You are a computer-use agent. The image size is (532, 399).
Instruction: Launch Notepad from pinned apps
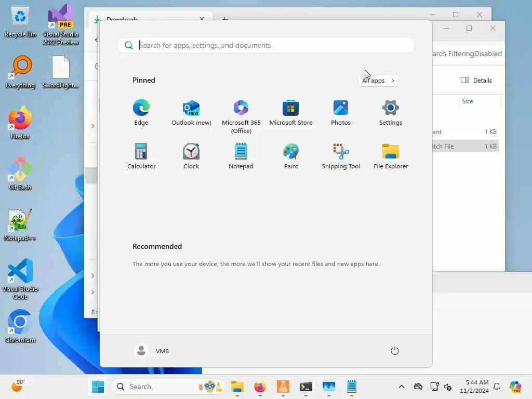tap(241, 156)
